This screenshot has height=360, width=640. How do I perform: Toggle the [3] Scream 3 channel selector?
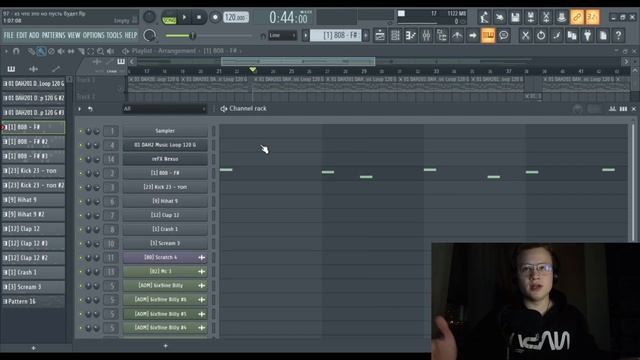(x=213, y=243)
